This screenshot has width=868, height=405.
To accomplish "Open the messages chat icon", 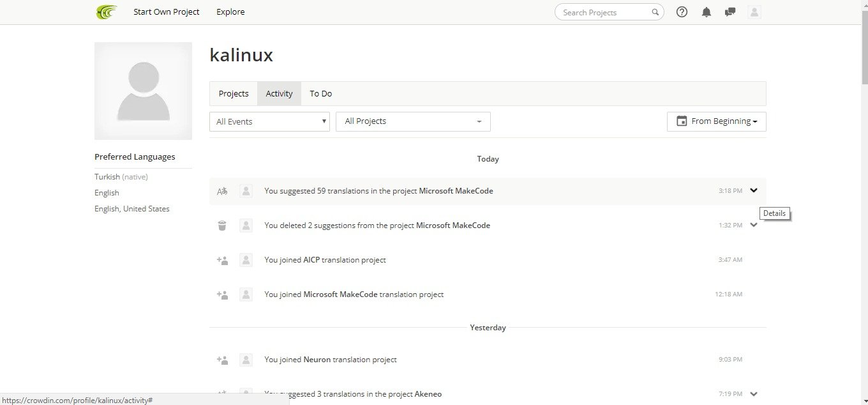I will point(730,12).
